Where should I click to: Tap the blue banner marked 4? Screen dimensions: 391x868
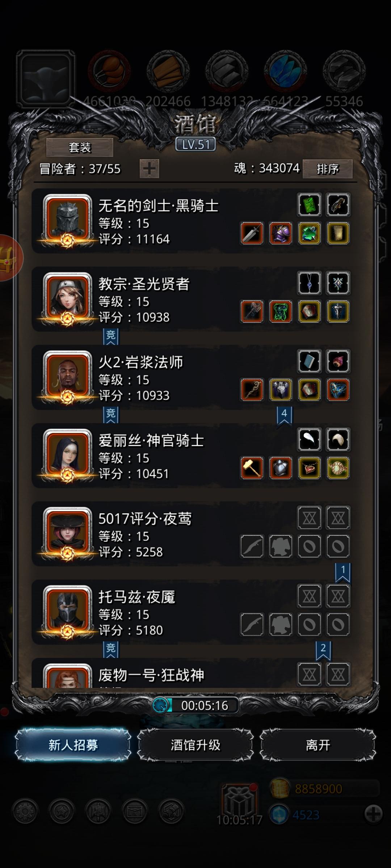(x=284, y=415)
